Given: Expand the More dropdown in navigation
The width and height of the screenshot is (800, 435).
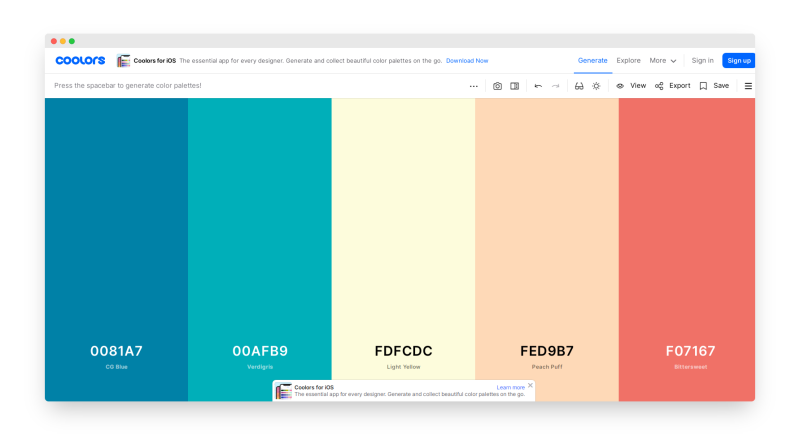Looking at the screenshot, I should (663, 60).
